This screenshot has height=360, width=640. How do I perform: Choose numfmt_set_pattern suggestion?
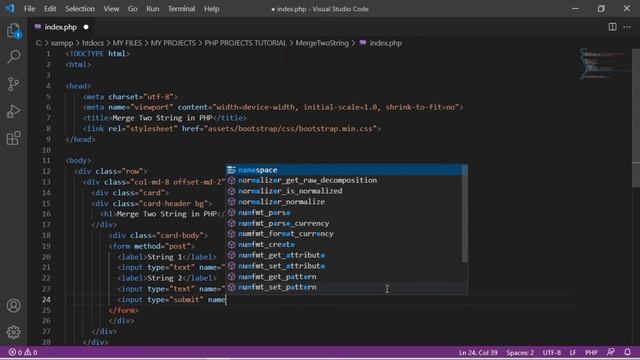(347, 287)
